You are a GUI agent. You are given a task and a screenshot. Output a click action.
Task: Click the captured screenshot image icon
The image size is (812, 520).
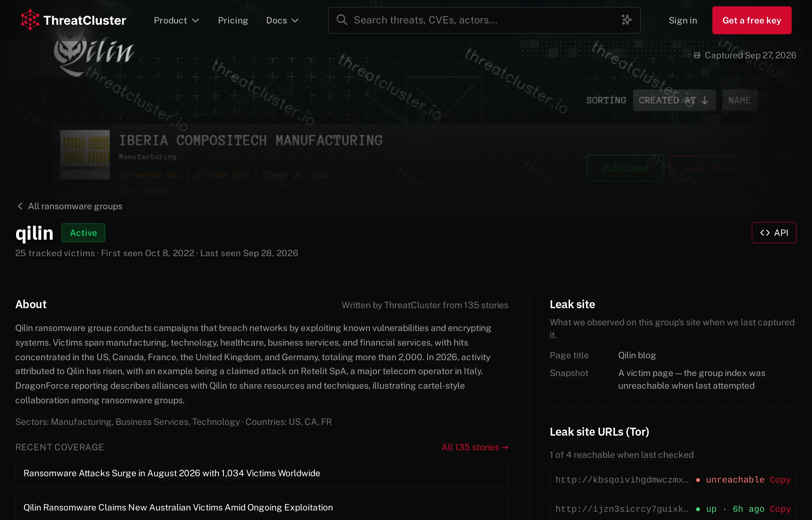[697, 55]
